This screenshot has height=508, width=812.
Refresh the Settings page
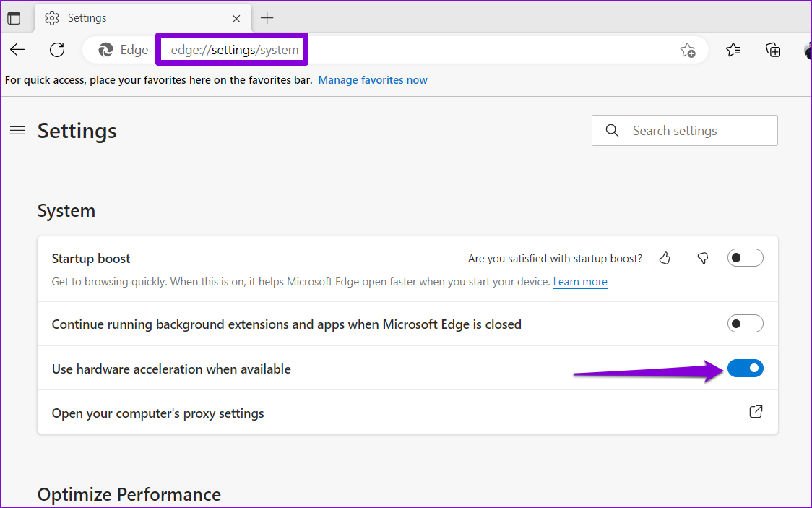pos(56,49)
